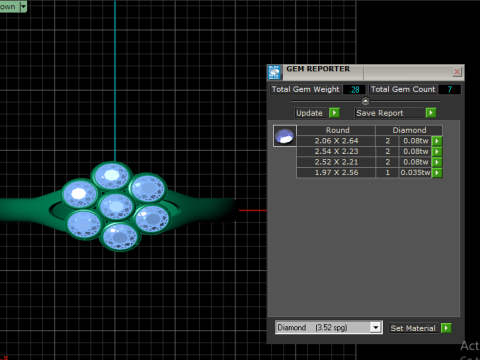The width and height of the screenshot is (480, 360).
Task: Collapse panel using the slider arrow handle
Action: tap(365, 101)
